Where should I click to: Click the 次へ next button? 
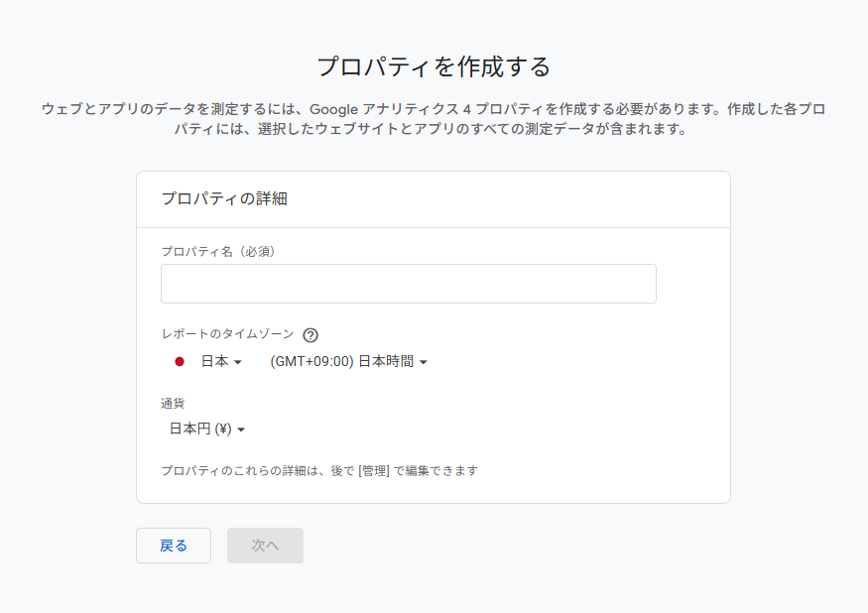[265, 546]
